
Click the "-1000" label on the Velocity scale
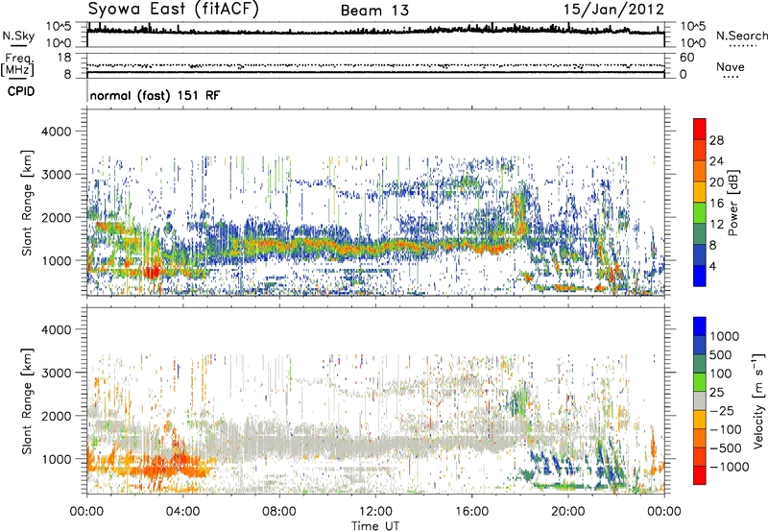[x=729, y=467]
